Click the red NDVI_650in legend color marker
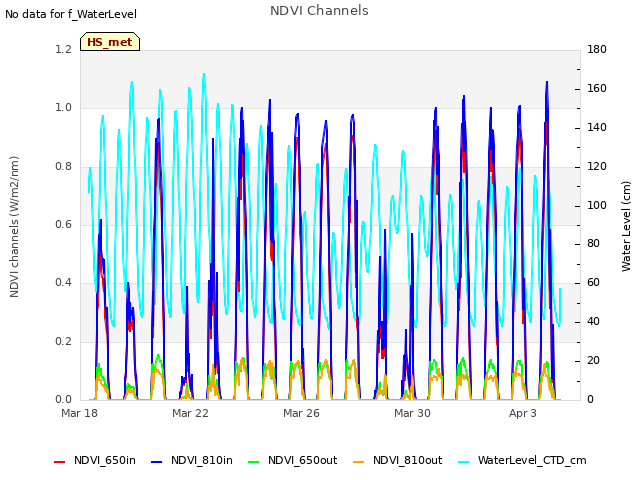The image size is (640, 480). point(60,462)
